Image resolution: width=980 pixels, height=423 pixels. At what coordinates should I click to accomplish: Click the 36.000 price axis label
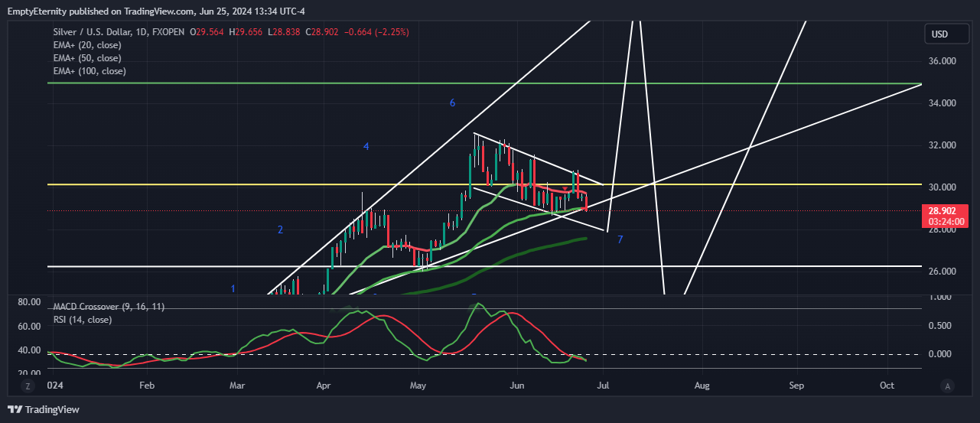(x=942, y=61)
